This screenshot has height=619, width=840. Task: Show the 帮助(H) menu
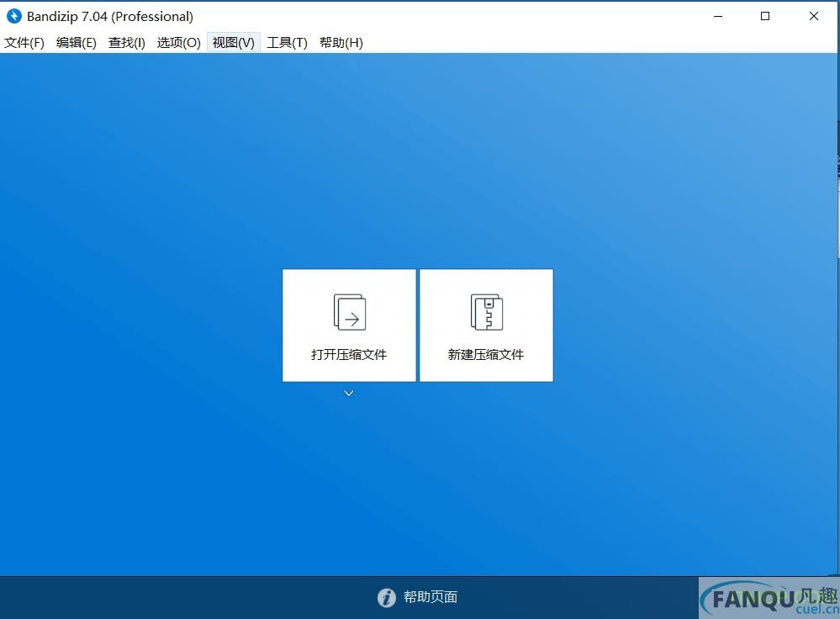tap(341, 43)
